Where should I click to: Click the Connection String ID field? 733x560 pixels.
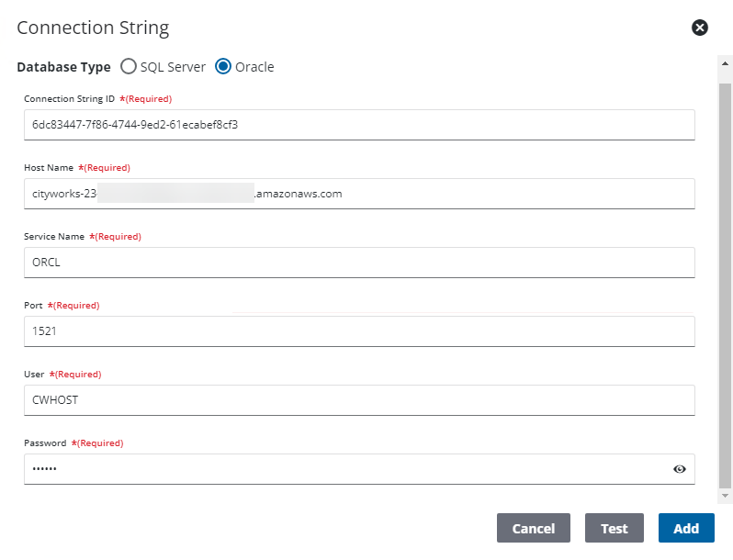358,124
